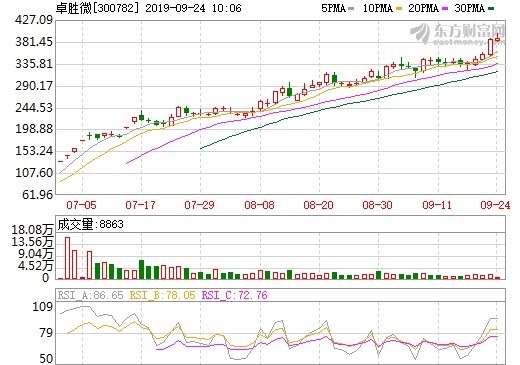Viewport: 520px width, 365px height.
Task: Click the green 30PMA color marker
Action: tap(491, 9)
